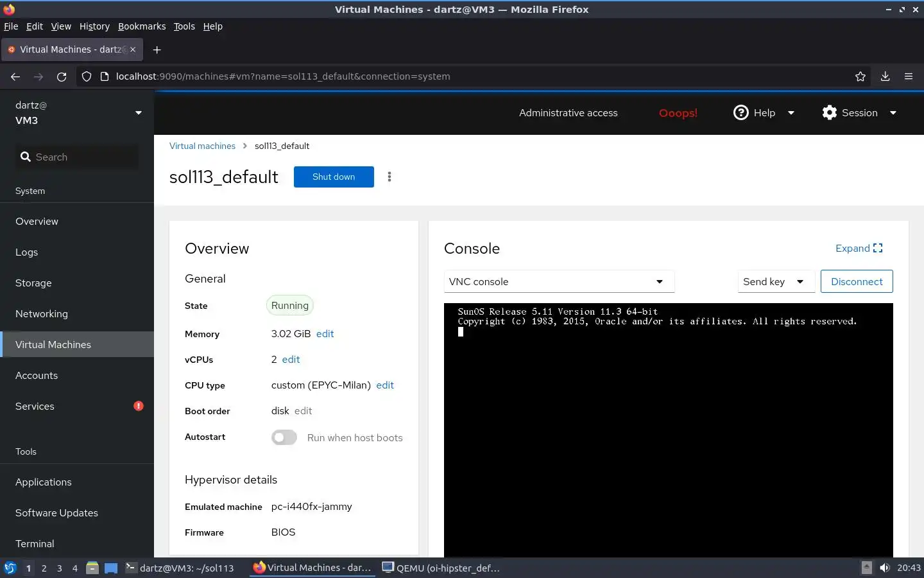Click the site info page icon in address bar
This screenshot has height=578, width=924.
[x=105, y=76]
